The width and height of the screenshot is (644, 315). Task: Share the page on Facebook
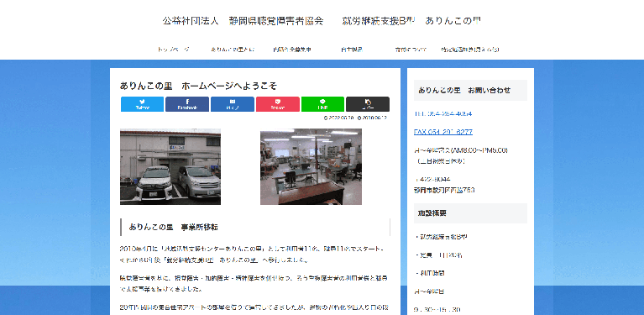pyautogui.click(x=187, y=104)
